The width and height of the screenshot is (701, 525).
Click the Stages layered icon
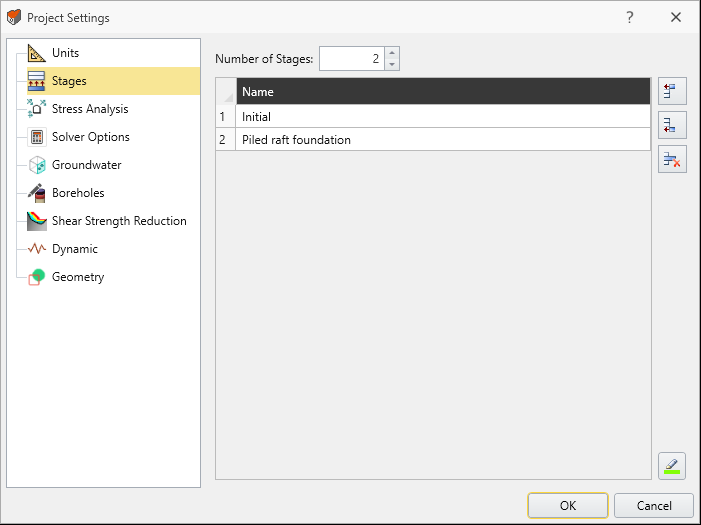(36, 81)
